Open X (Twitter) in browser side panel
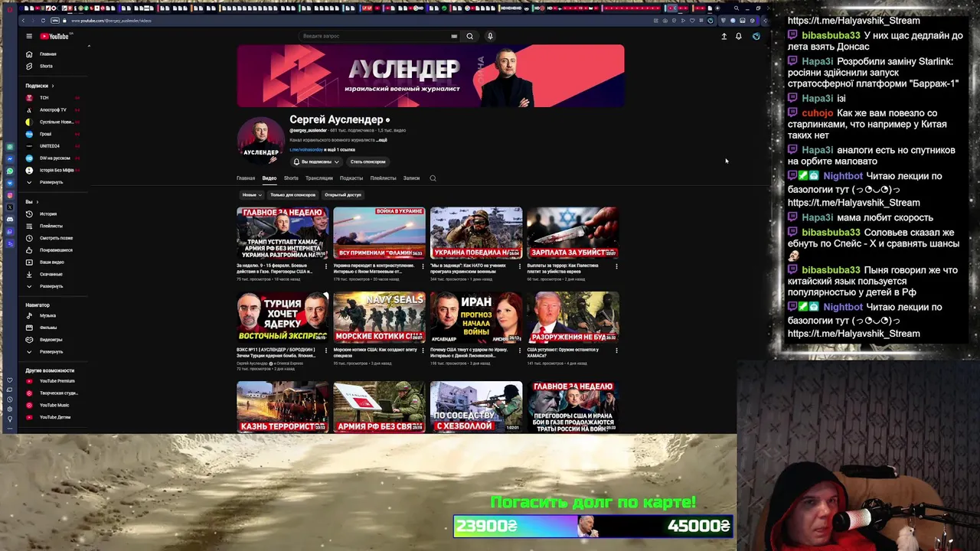 (x=10, y=207)
